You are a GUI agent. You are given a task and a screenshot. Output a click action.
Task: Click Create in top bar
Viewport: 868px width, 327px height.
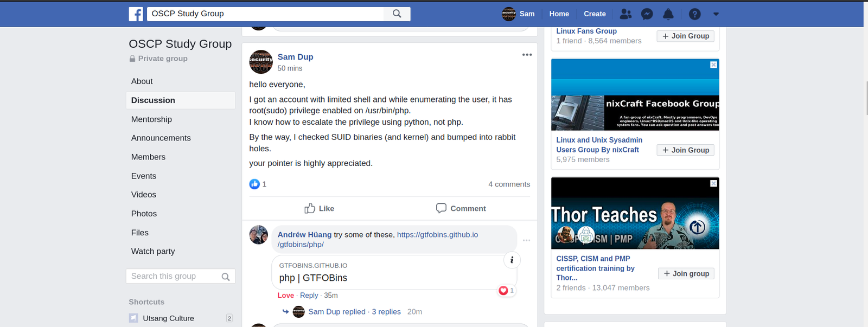[x=595, y=14]
